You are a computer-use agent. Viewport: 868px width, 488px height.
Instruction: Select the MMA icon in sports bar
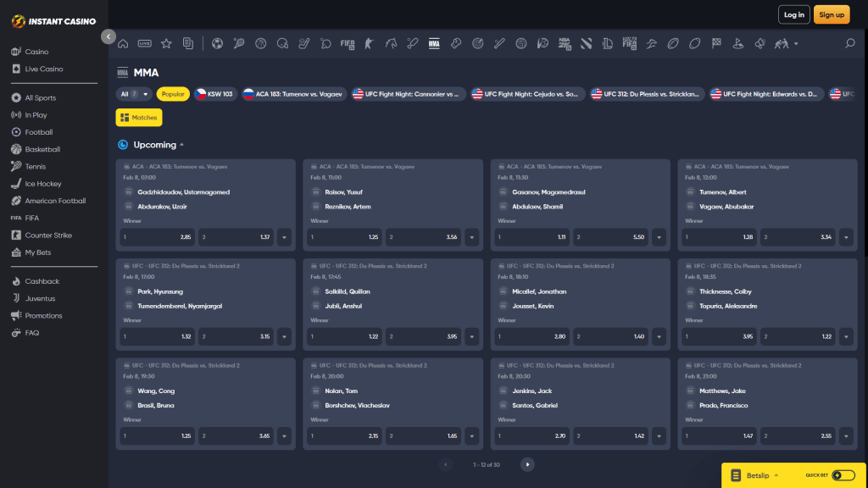coord(434,43)
